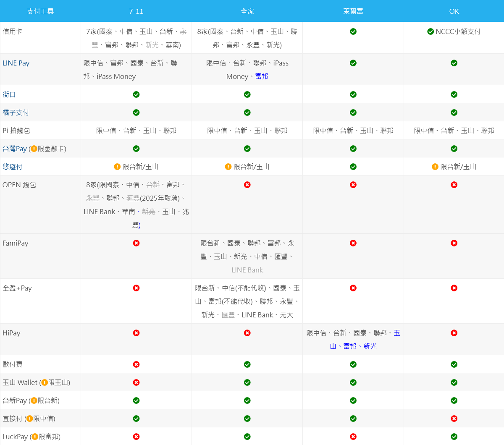Click the OPEN 錢包 bank list under 7-11
This screenshot has height=445, width=504.
[x=136, y=205]
